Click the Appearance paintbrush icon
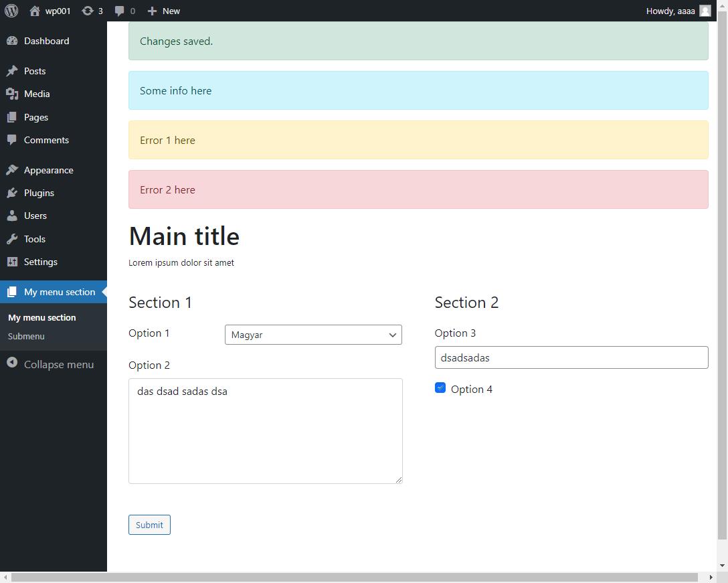This screenshot has height=583, width=728. (x=12, y=170)
